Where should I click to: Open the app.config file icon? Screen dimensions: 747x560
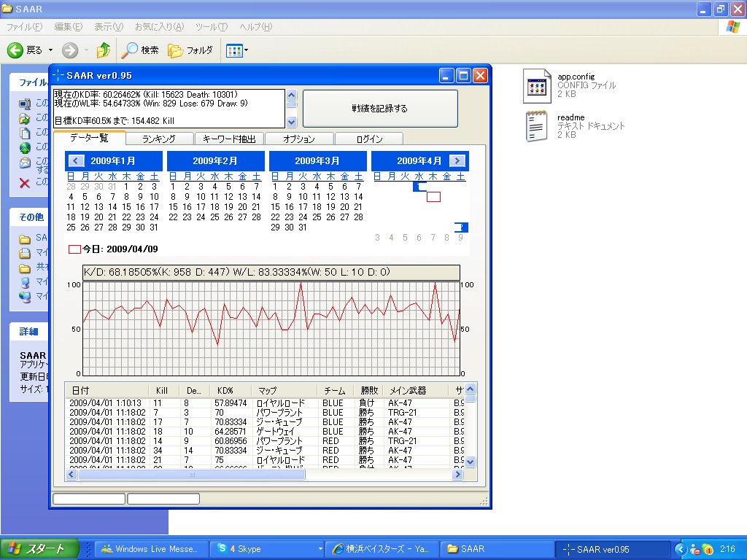(x=537, y=86)
